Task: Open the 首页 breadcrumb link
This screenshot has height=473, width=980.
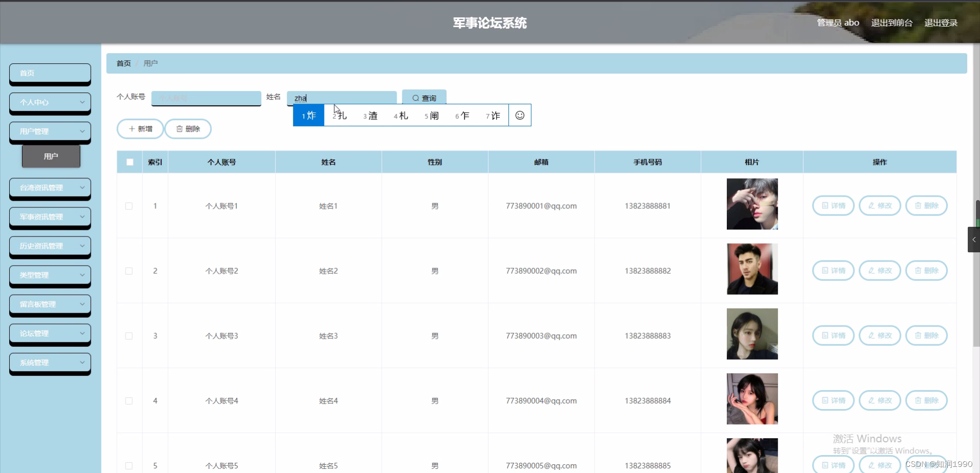Action: point(122,63)
